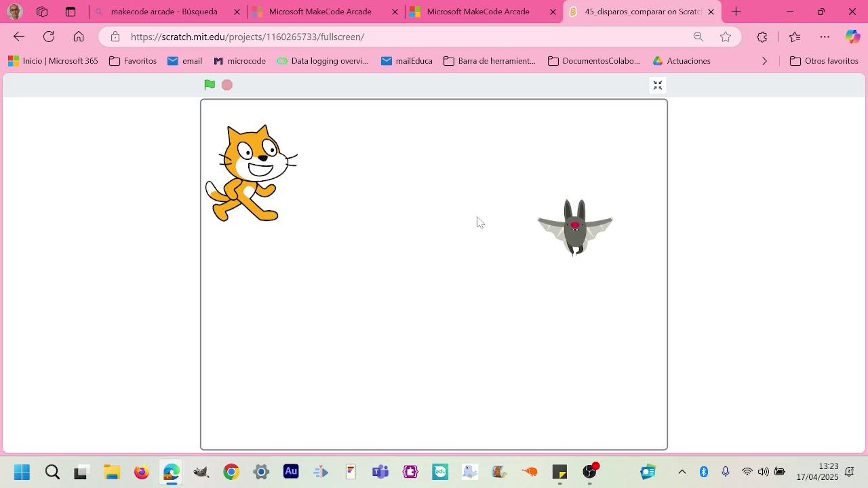Click the Scratch cat sprite

click(x=251, y=174)
